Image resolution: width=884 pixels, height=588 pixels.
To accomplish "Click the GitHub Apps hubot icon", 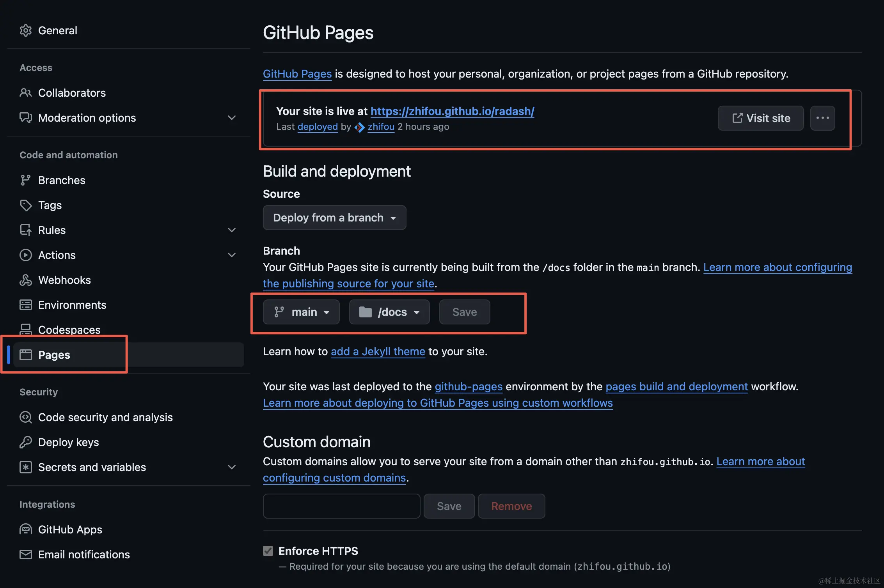I will [26, 530].
